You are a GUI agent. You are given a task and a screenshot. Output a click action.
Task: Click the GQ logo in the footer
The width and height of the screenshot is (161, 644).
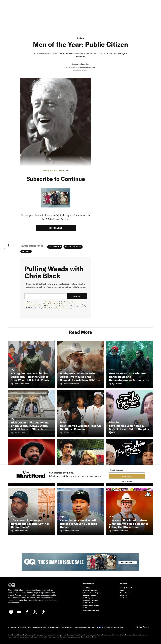click(12, 585)
